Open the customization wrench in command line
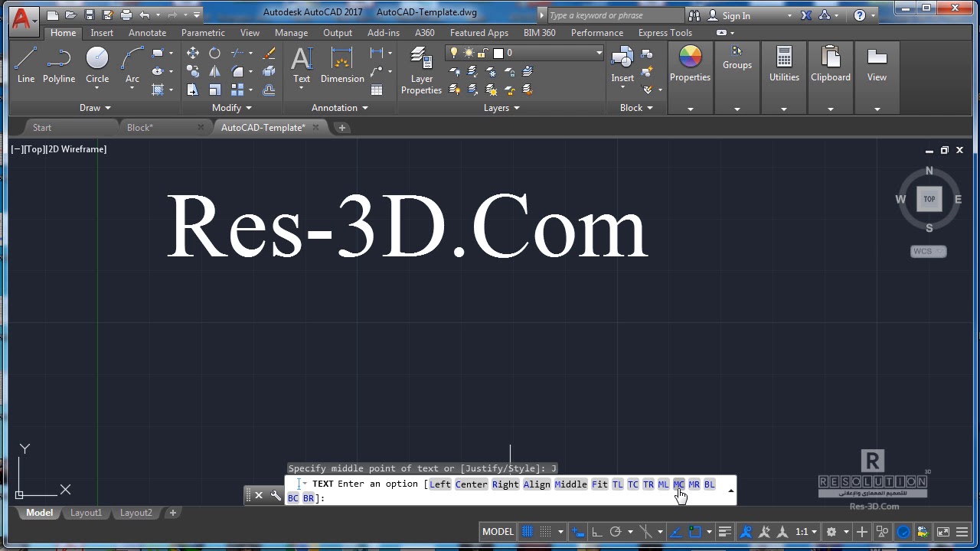This screenshot has height=551, width=980. [276, 495]
